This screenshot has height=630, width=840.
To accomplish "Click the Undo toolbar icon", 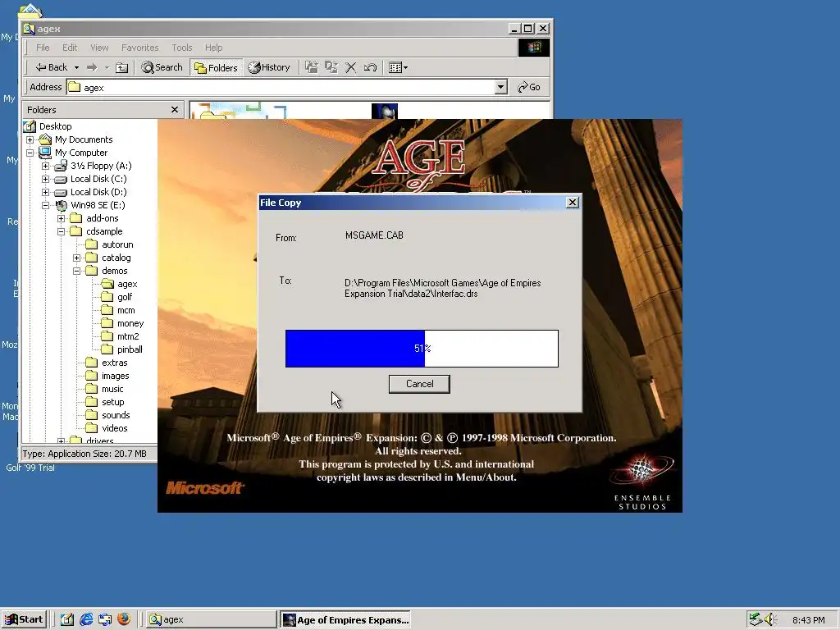I will click(370, 67).
